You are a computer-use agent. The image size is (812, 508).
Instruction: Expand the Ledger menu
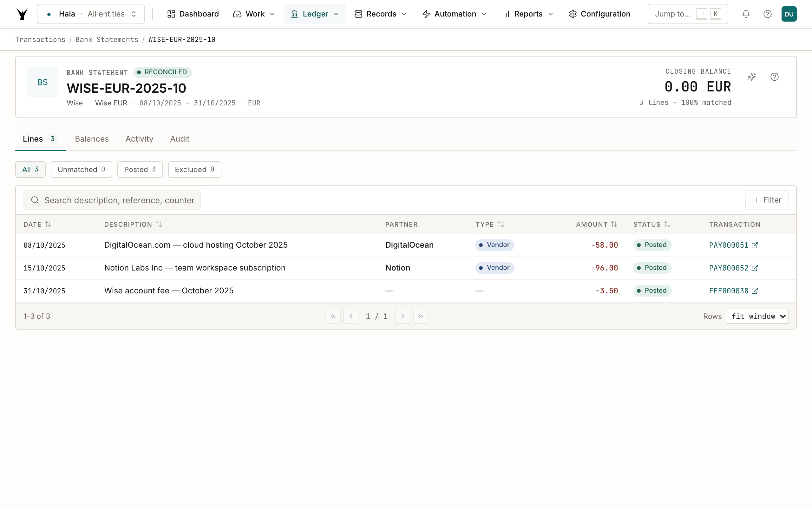coord(315,14)
